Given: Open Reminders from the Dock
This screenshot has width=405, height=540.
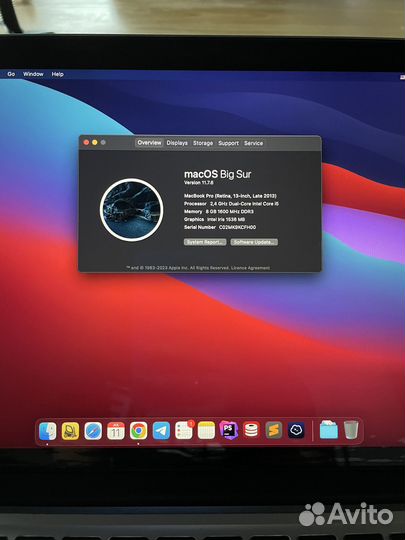Looking at the screenshot, I should pos(184,431).
